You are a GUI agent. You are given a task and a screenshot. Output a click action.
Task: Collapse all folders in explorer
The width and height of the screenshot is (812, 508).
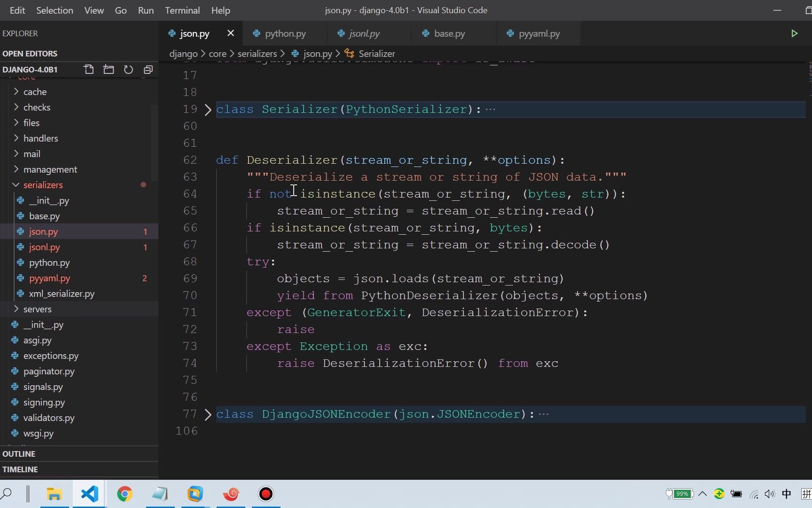(148, 70)
